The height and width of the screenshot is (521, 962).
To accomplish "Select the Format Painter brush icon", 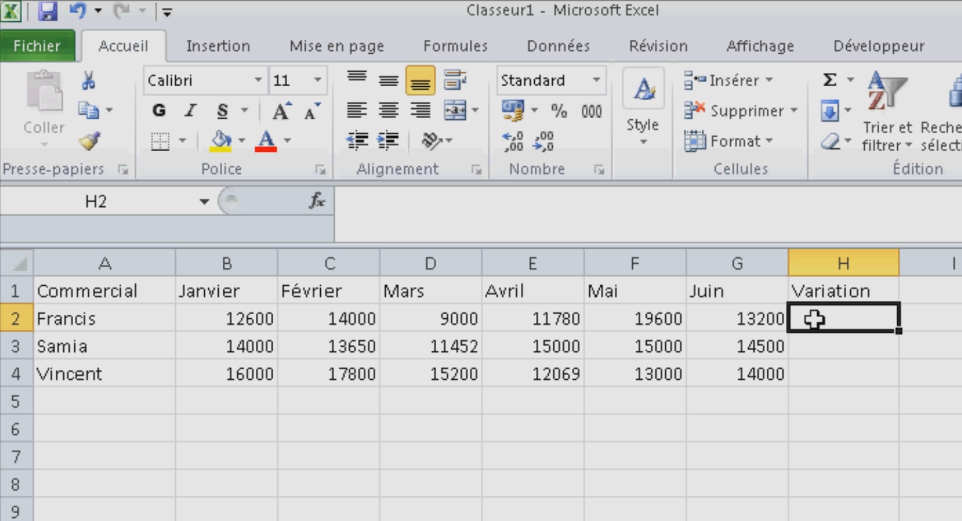I will [x=88, y=142].
